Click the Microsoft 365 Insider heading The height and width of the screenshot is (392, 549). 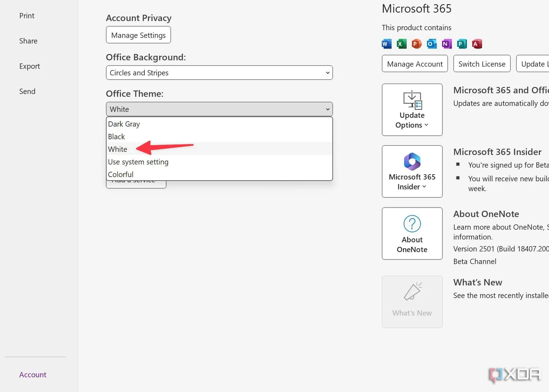coord(497,152)
